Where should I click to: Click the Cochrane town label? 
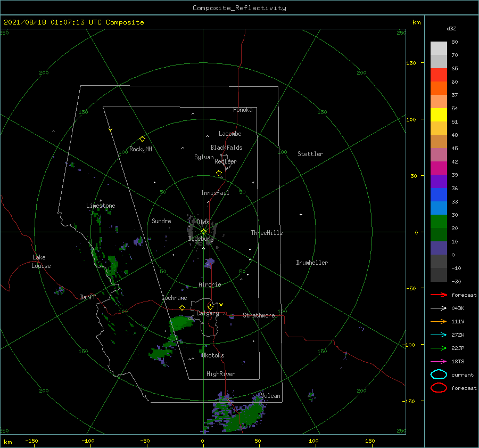click(x=174, y=298)
